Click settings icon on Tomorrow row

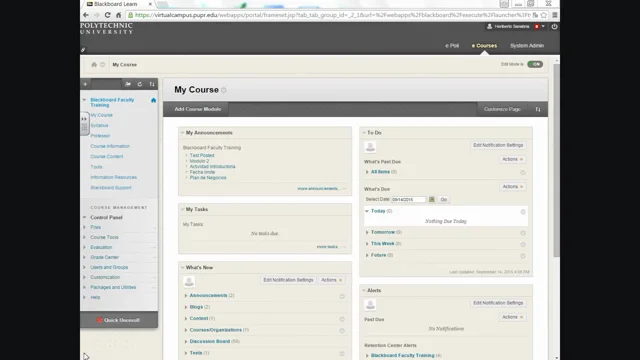click(x=523, y=233)
